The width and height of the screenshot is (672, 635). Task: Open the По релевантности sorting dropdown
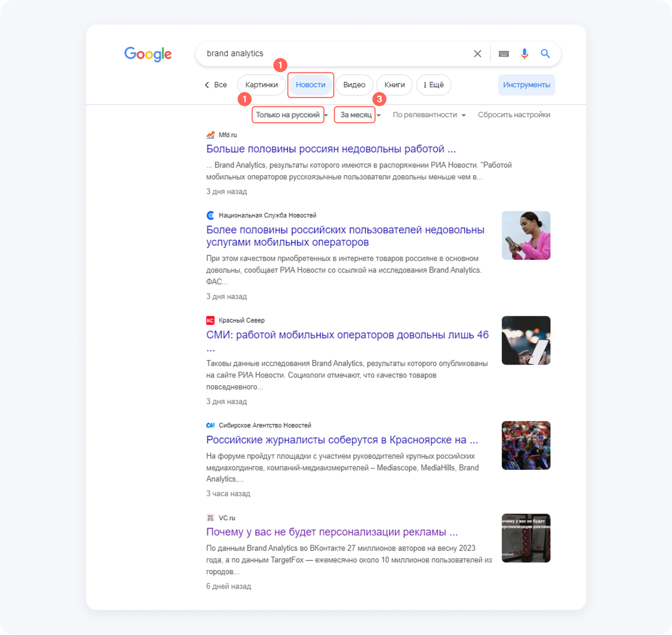pyautogui.click(x=430, y=115)
